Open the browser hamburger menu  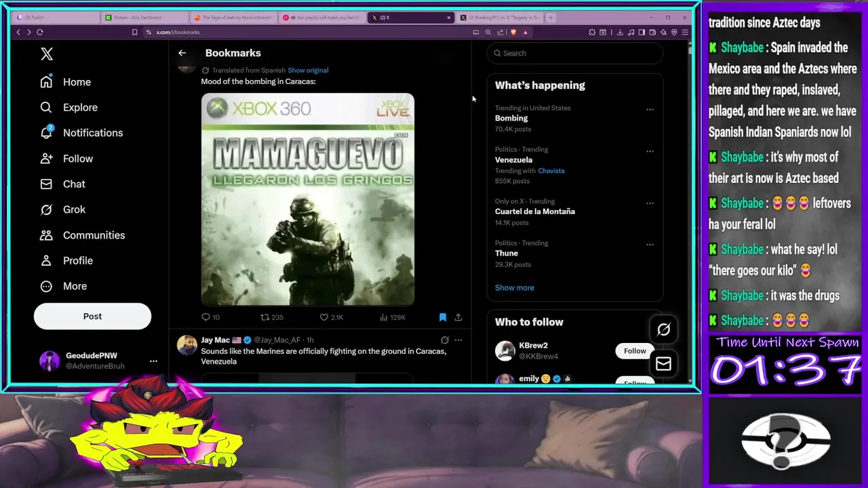[x=685, y=32]
